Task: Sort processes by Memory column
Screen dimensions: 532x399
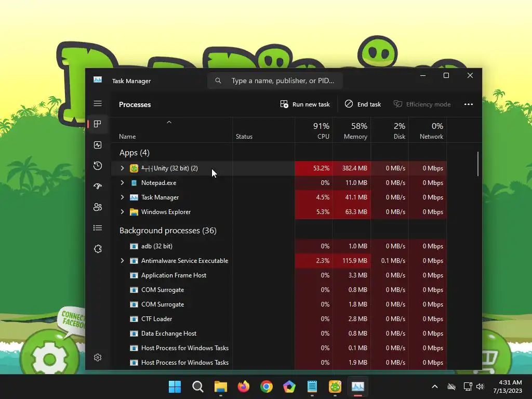Action: (x=352, y=130)
